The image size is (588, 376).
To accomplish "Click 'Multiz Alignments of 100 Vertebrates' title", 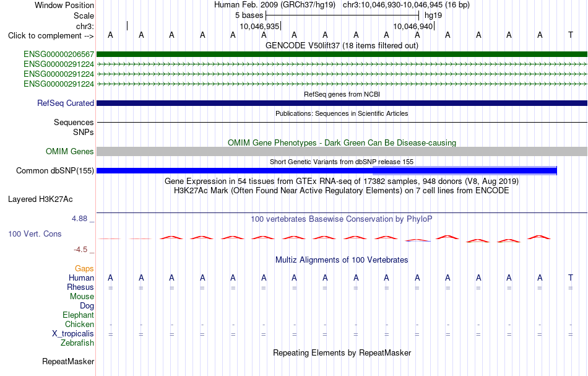I will 342,260.
